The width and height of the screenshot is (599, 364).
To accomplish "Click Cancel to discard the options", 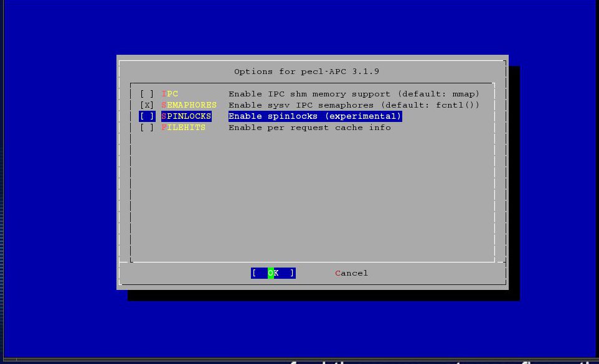I will tap(351, 273).
